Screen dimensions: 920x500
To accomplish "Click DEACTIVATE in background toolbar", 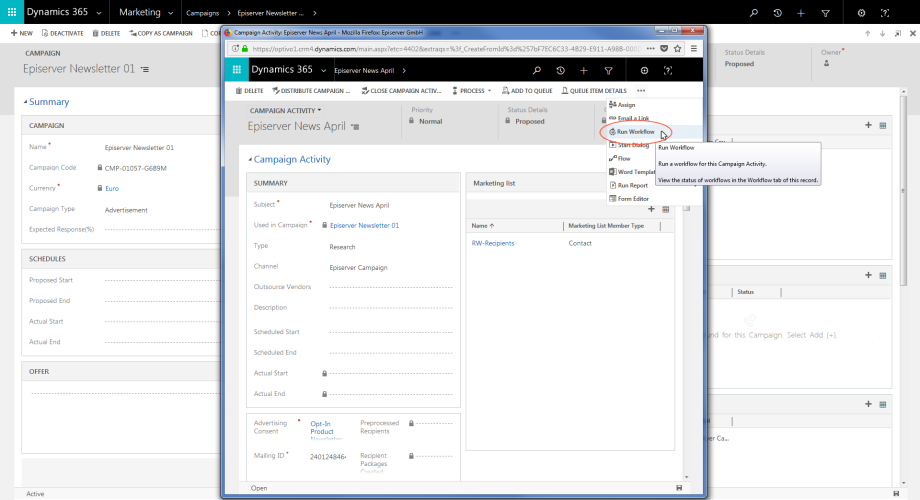I will click(62, 33).
